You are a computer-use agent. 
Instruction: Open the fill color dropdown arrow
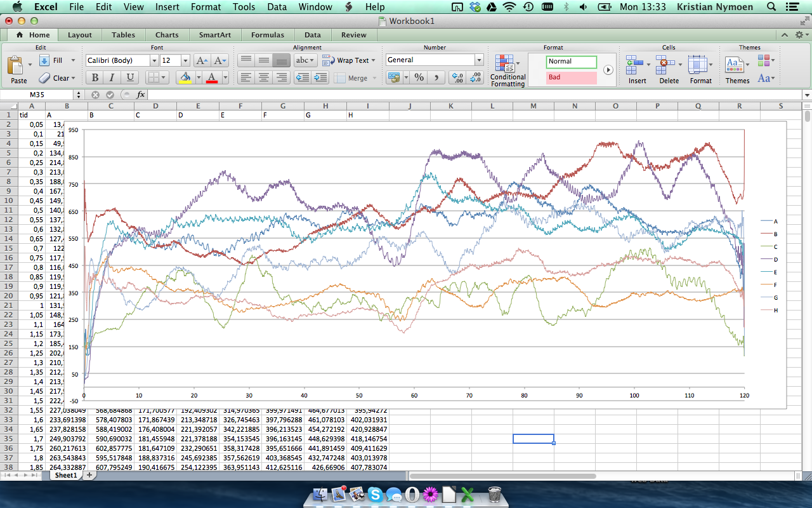click(x=198, y=77)
